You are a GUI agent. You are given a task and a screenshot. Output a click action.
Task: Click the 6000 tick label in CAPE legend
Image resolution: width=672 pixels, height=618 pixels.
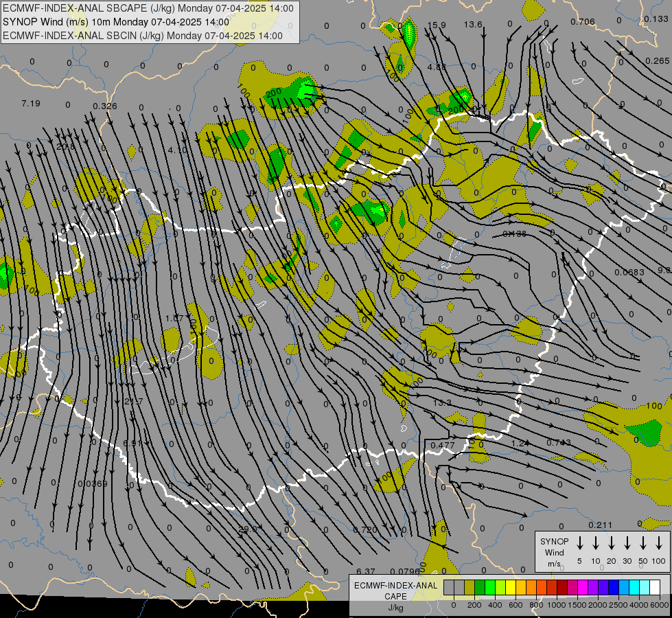[x=660, y=605]
